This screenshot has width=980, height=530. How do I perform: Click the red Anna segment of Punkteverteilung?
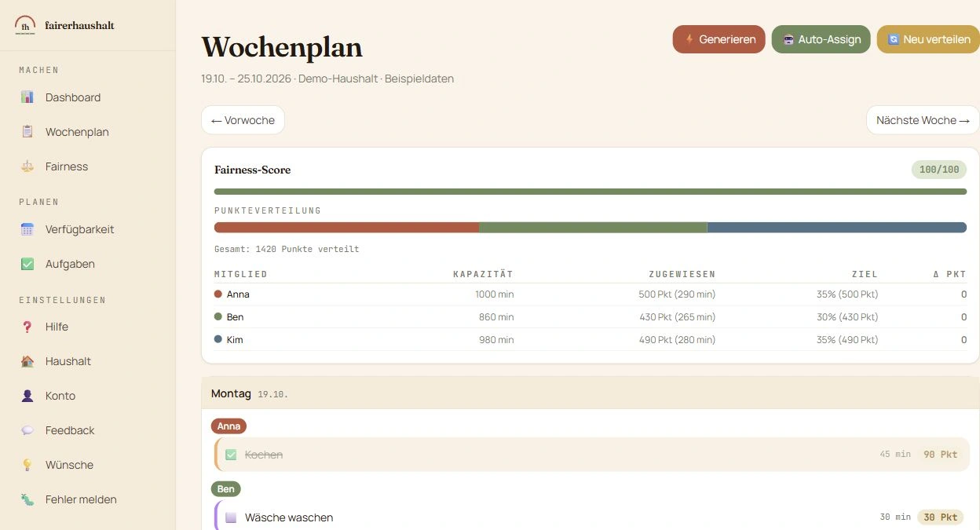click(347, 228)
